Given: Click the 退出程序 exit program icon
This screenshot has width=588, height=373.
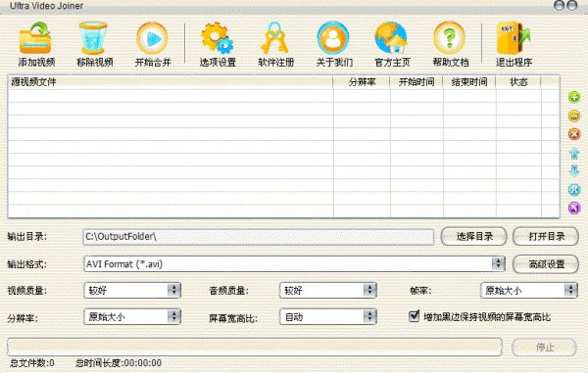Looking at the screenshot, I should (x=513, y=38).
